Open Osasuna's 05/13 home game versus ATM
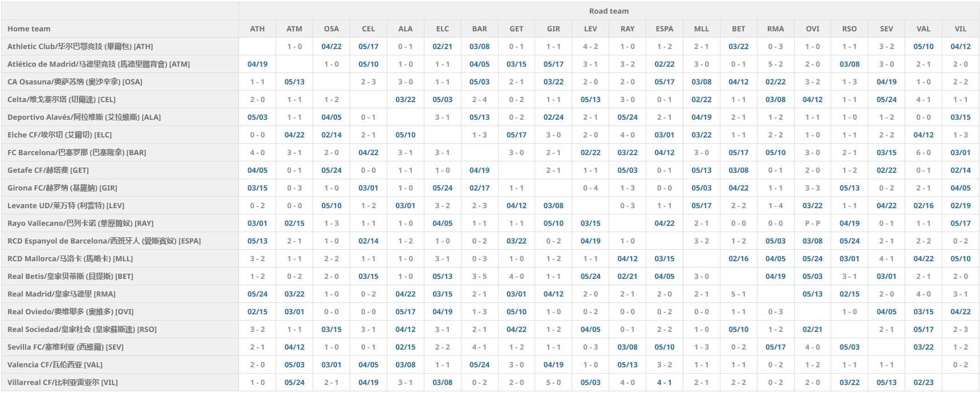 (294, 82)
